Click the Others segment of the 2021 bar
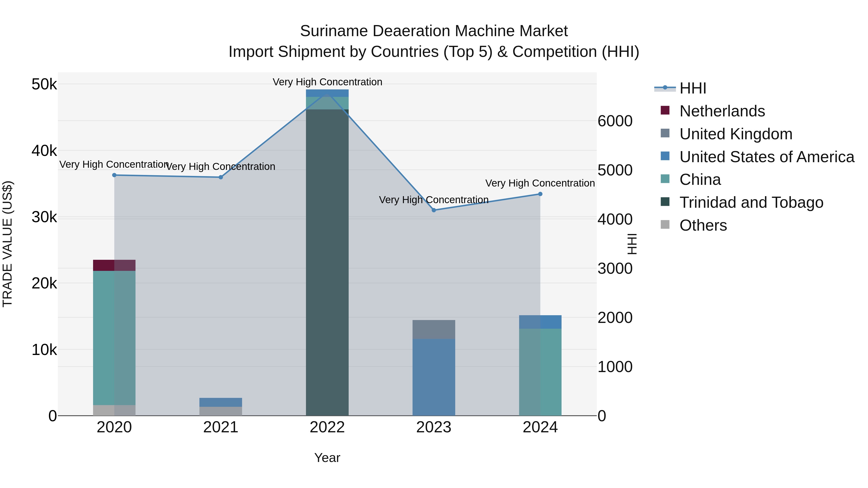 (x=221, y=411)
